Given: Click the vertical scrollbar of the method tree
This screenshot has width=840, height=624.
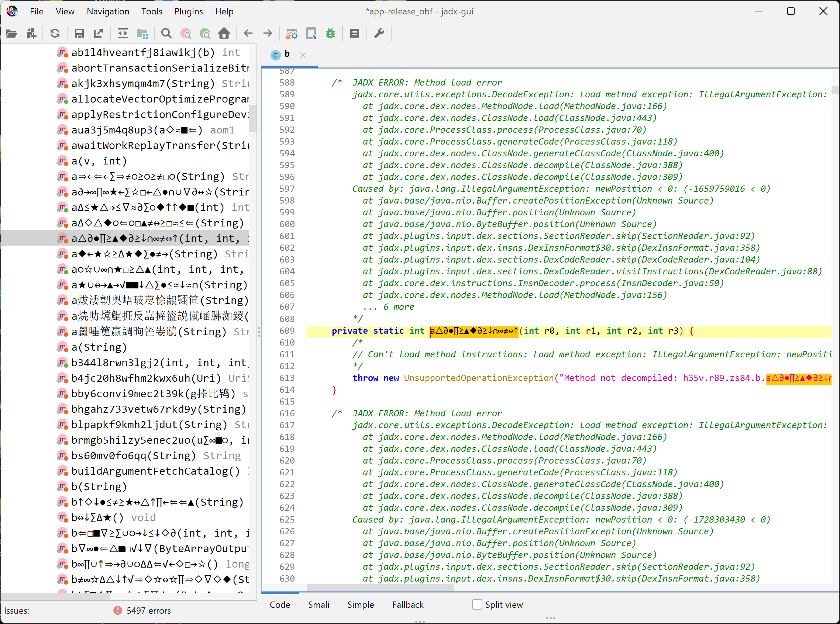Looking at the screenshot, I should [252, 118].
